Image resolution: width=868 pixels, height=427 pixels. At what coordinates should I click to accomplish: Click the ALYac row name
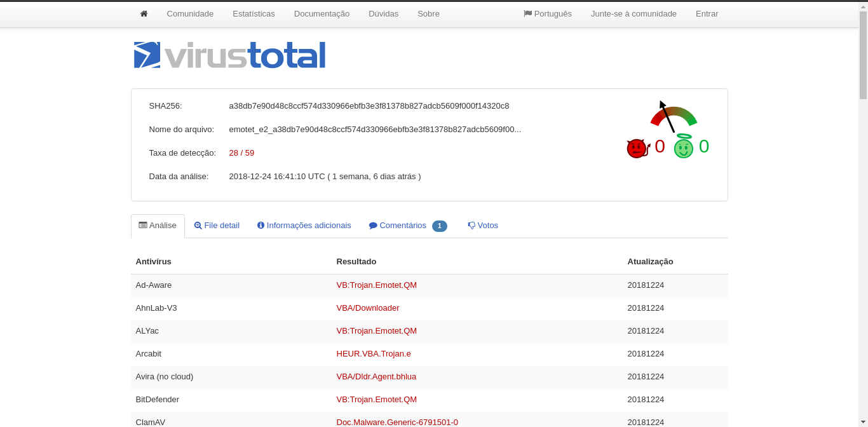pos(147,331)
